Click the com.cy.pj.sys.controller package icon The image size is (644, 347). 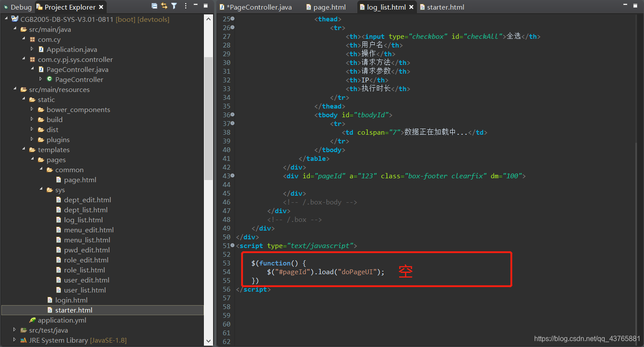pyautogui.click(x=32, y=59)
